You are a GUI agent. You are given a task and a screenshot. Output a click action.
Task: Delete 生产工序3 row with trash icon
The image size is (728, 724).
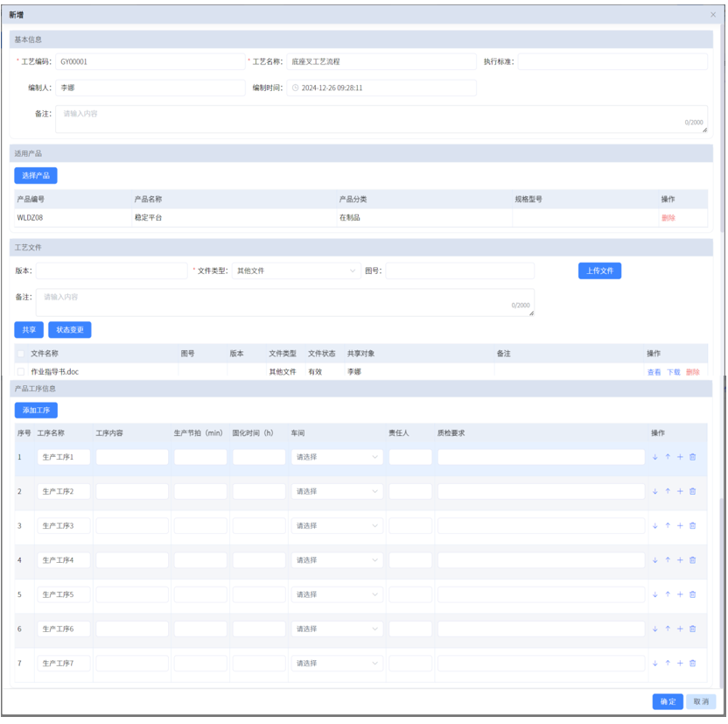tap(692, 525)
